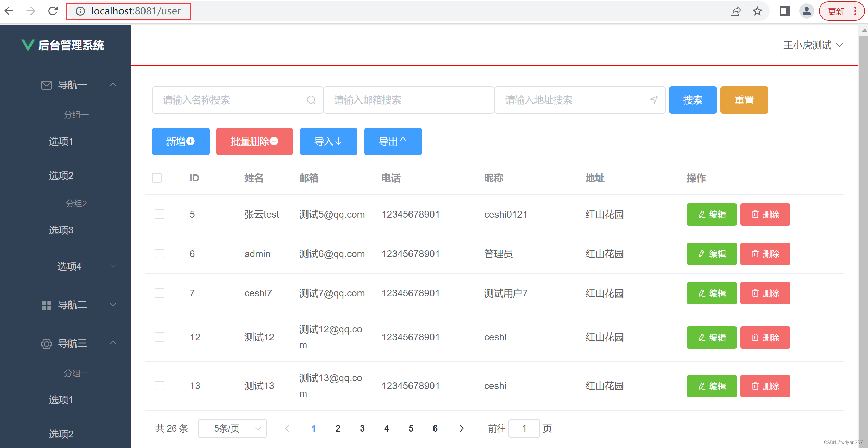Check the checkbox for row ID 12
868x448 pixels.
pyautogui.click(x=160, y=337)
